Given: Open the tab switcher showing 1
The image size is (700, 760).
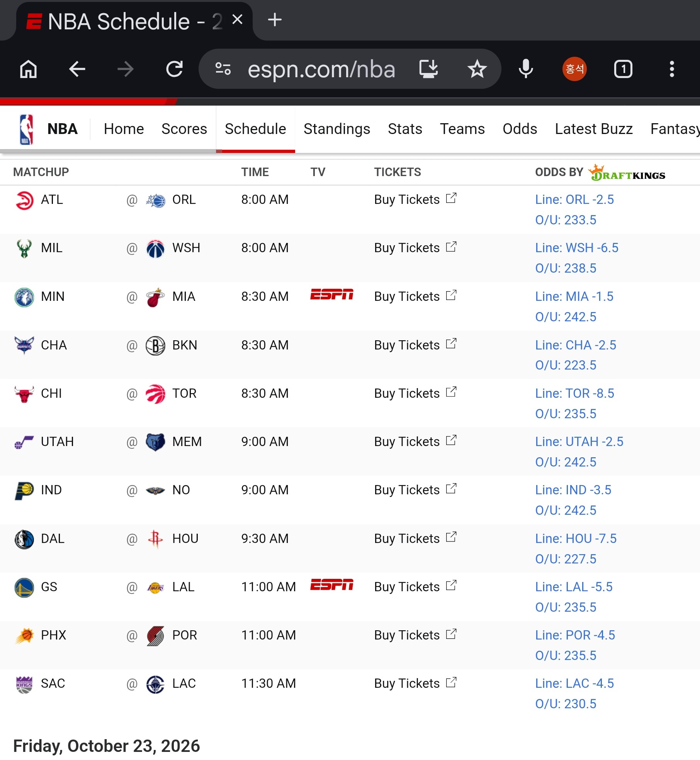Looking at the screenshot, I should pos(623,69).
